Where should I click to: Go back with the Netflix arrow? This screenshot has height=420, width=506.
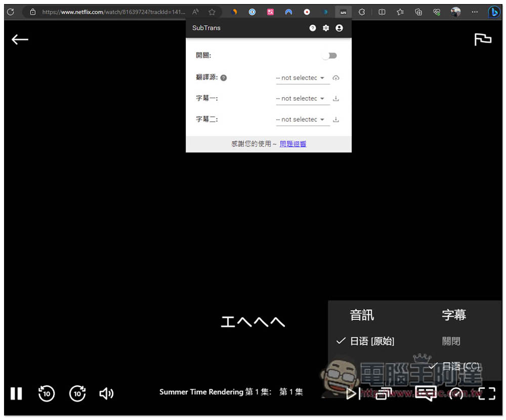point(20,39)
